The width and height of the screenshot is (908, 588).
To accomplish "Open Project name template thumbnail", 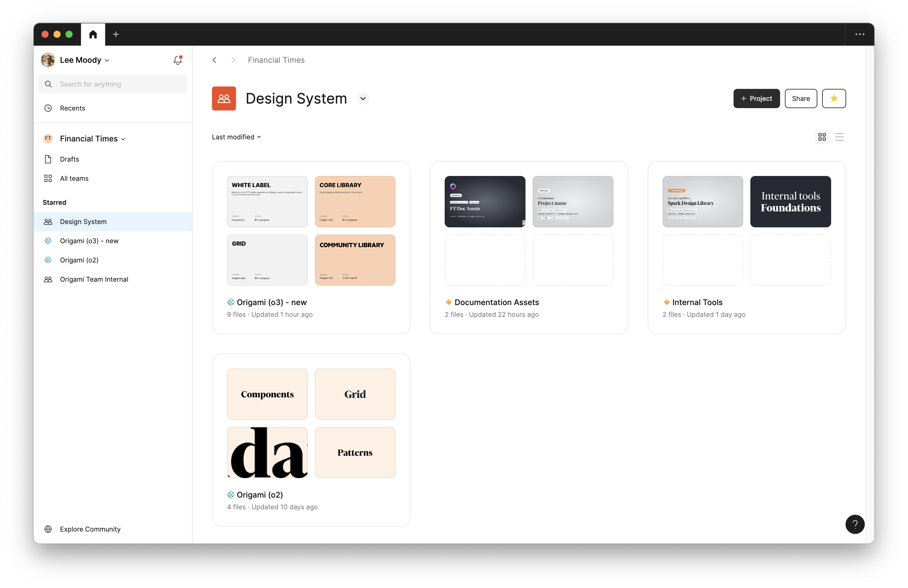I will pyautogui.click(x=573, y=202).
